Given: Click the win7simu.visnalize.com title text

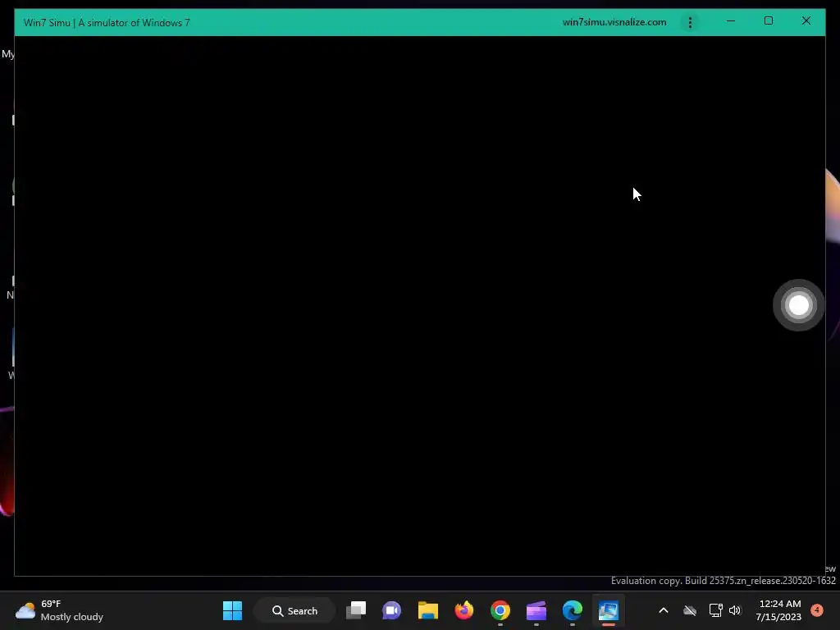Looking at the screenshot, I should (614, 22).
